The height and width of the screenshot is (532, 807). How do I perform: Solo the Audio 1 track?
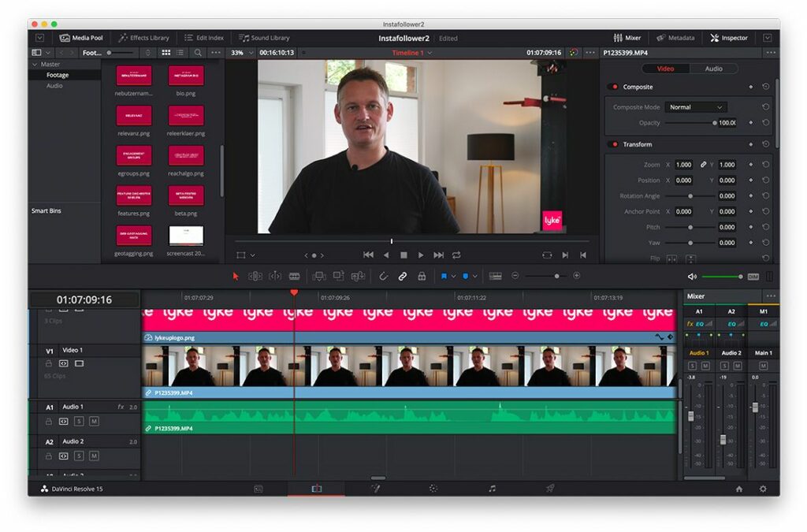coord(77,421)
